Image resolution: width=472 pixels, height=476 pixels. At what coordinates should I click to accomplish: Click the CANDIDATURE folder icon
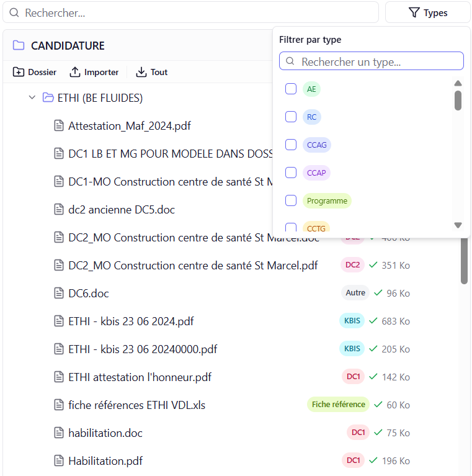[19, 45]
